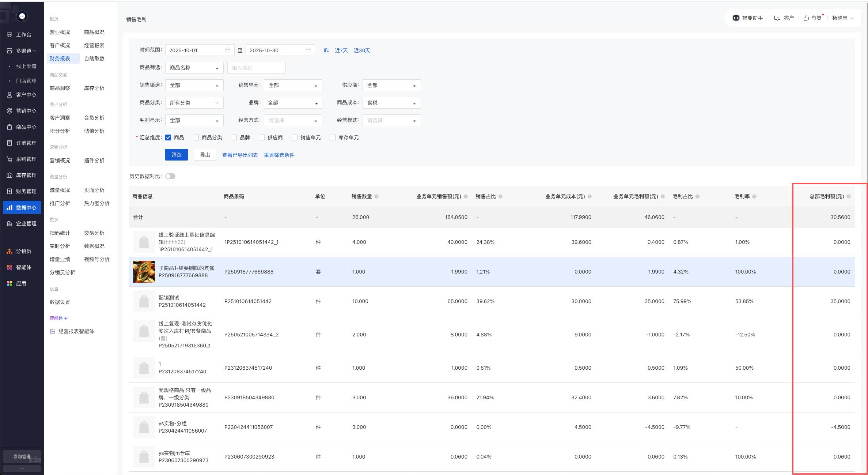Check the 品牌 dimension checkbox
Image resolution: width=868 pixels, height=475 pixels.
[234, 137]
